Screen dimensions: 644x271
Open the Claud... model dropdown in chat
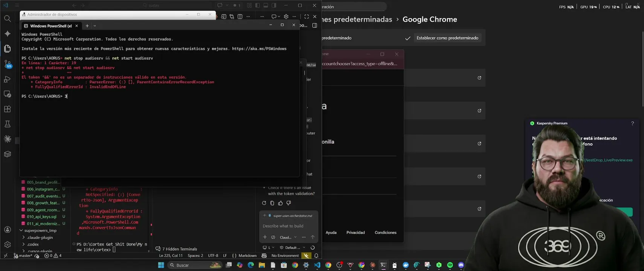coord(288,237)
